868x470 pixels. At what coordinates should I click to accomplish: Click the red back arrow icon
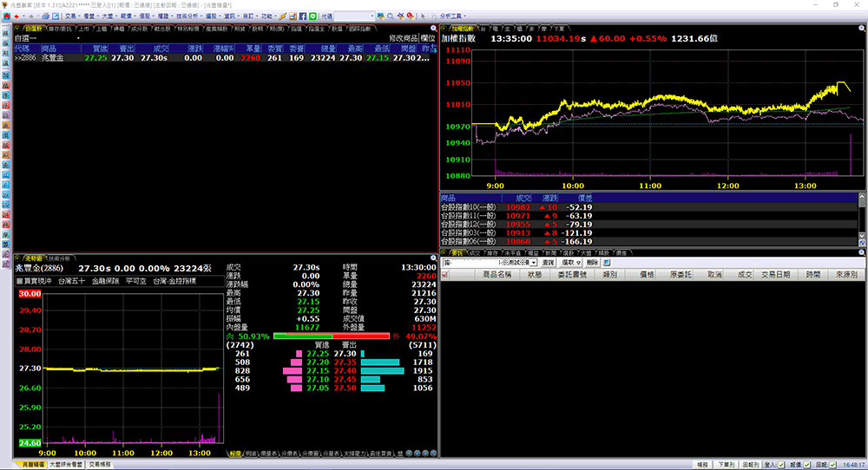pyautogui.click(x=17, y=16)
